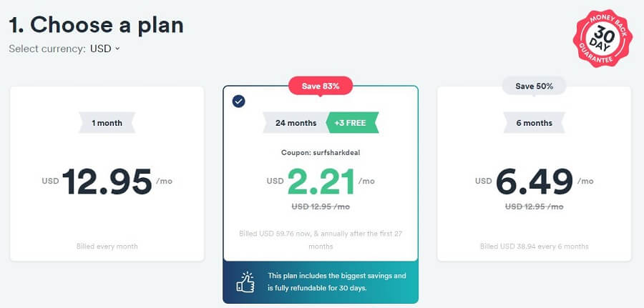The image size is (644, 308).
Task: Open the USD currency dropdown
Action: coord(104,49)
